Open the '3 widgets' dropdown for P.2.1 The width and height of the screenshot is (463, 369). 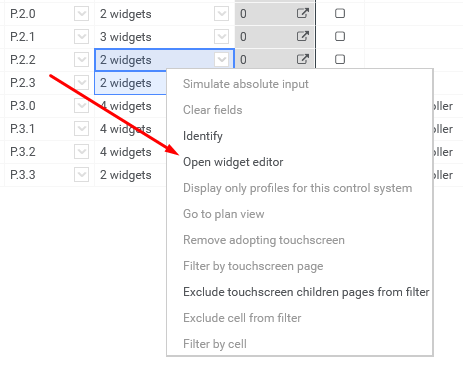221,37
